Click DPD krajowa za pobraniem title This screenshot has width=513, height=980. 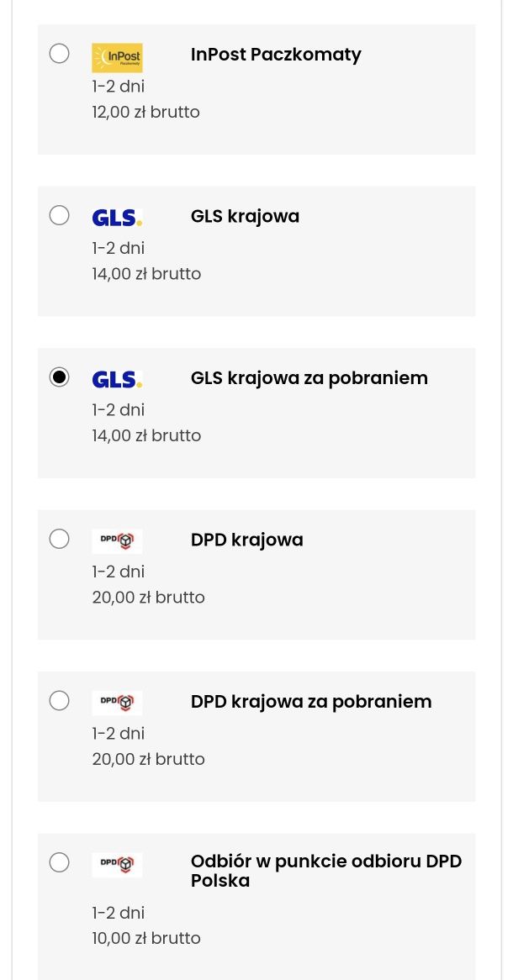pos(311,702)
